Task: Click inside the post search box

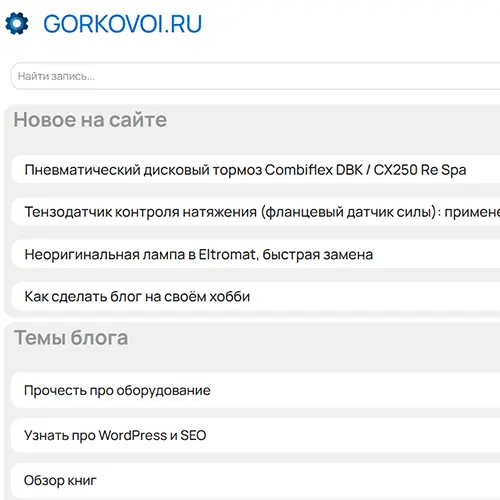Action: click(x=255, y=76)
